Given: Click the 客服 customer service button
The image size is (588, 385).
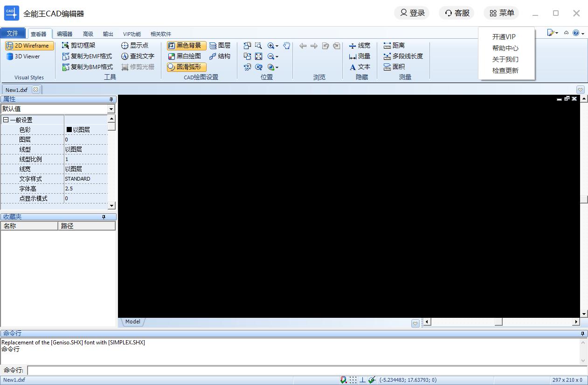Looking at the screenshot, I should [x=457, y=13].
